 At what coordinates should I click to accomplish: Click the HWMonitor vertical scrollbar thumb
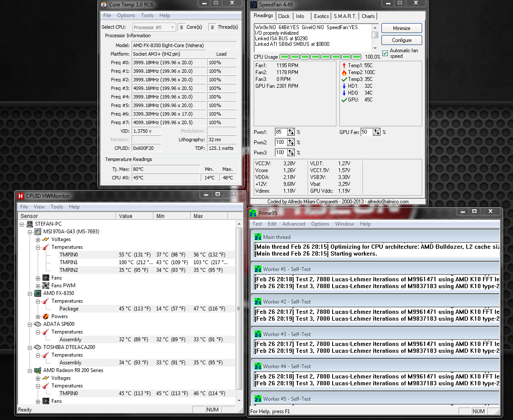pyautogui.click(x=239, y=309)
